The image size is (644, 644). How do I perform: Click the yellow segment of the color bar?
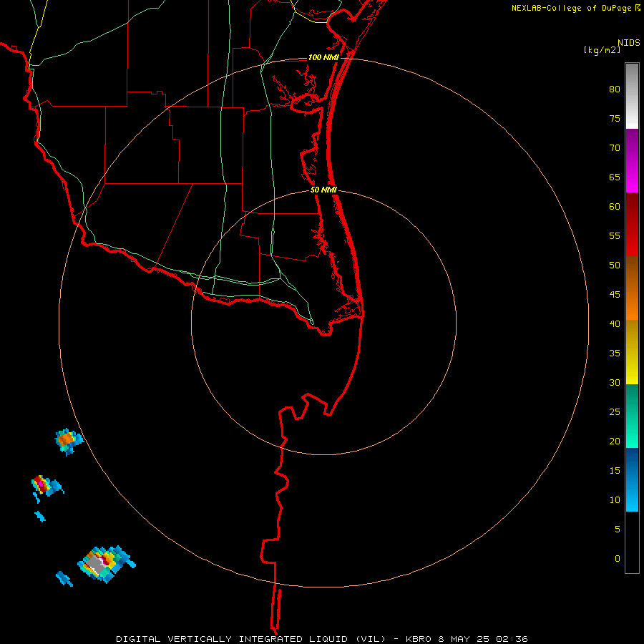(632, 352)
